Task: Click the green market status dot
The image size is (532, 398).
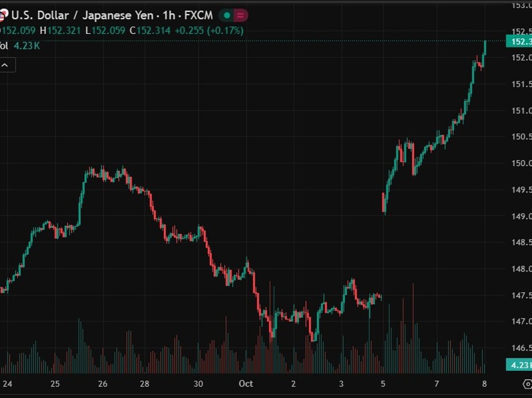Action: (227, 15)
